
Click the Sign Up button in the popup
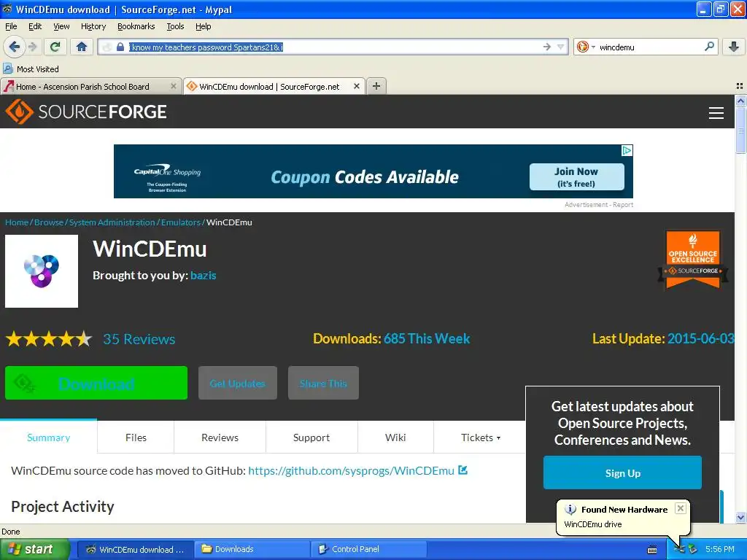(623, 472)
